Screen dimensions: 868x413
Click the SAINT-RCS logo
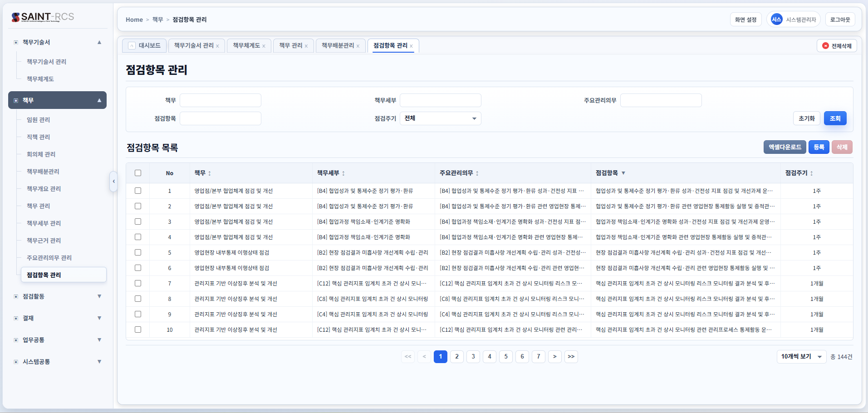point(43,17)
